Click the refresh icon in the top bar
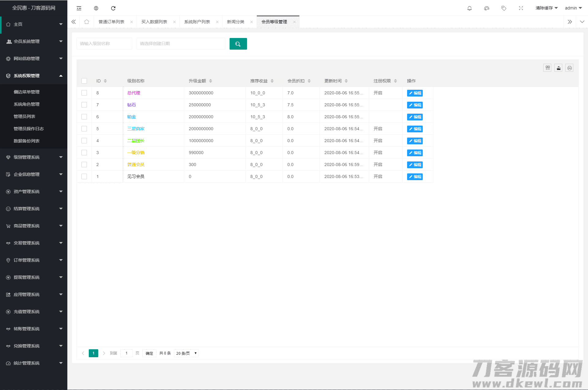 point(113,8)
